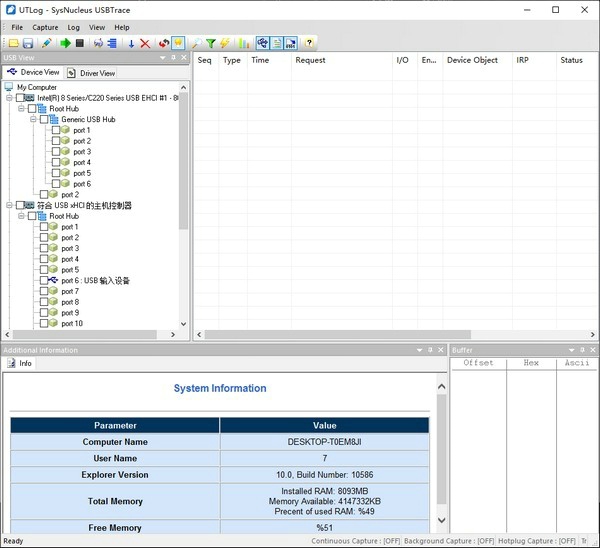600x548 pixels.
Task: Click the question mark help icon
Action: [309, 43]
